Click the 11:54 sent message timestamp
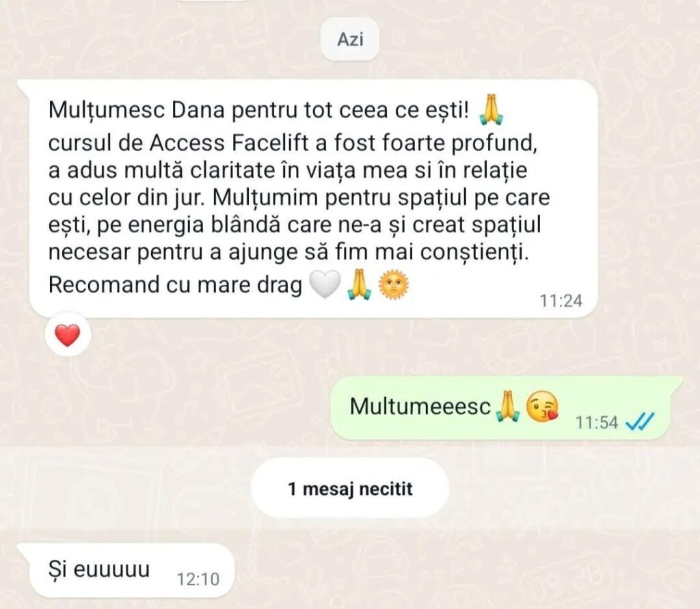The height and width of the screenshot is (609, 700). click(x=596, y=422)
